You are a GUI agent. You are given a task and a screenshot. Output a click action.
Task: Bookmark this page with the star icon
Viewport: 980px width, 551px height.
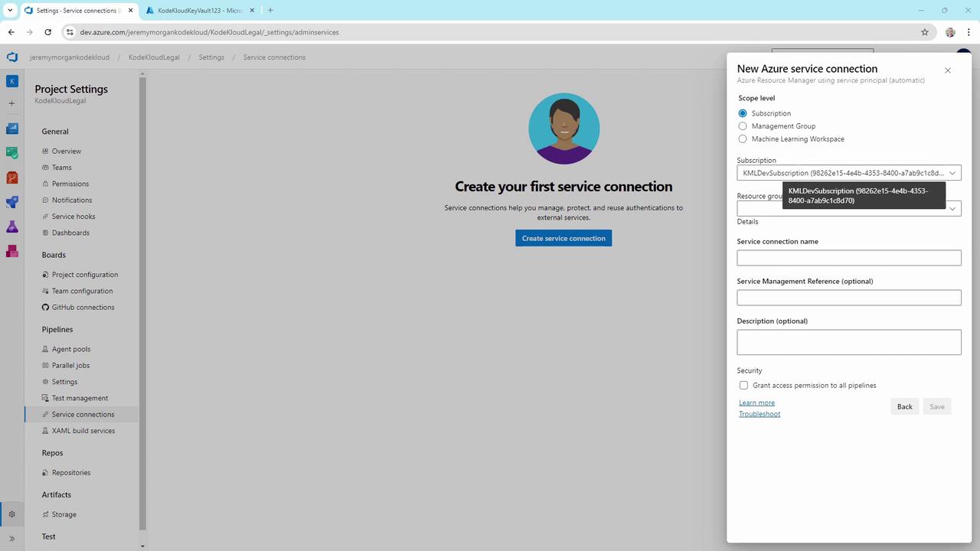[x=925, y=32]
